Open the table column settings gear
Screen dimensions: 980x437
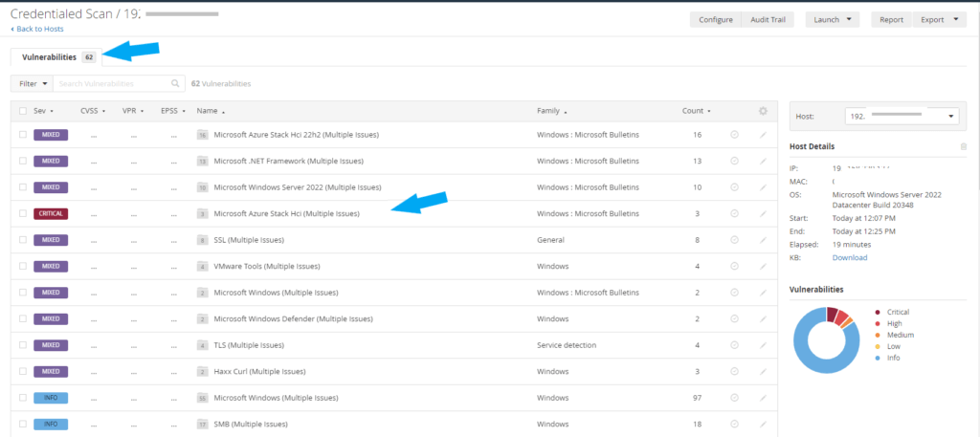[x=763, y=111]
